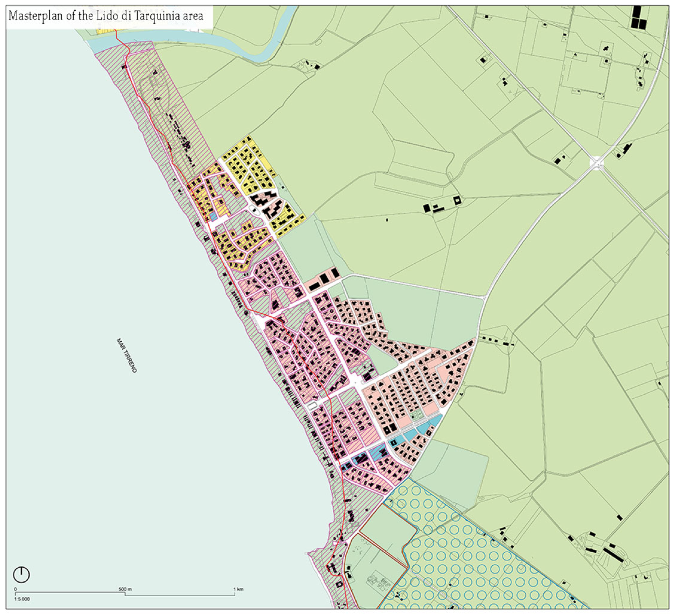Click the north arrow compass symbol
Image resolution: width=675 pixels, height=616 pixels.
pyautogui.click(x=21, y=574)
